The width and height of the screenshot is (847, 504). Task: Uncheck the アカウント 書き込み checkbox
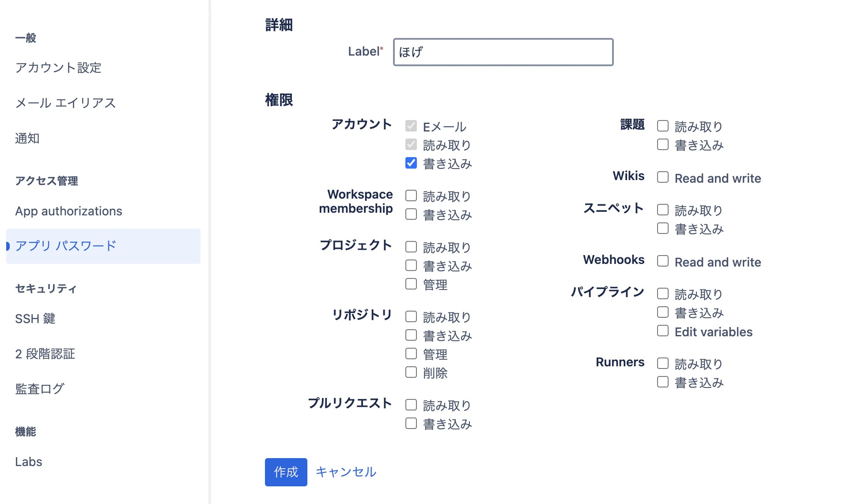click(411, 163)
